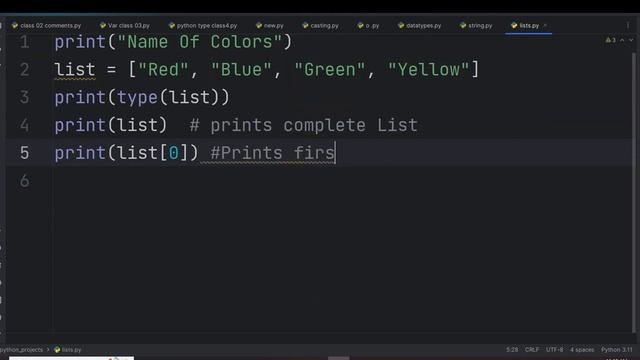Open the editor tabs options menu
Viewport: 640px width, 360px height.
628,25
